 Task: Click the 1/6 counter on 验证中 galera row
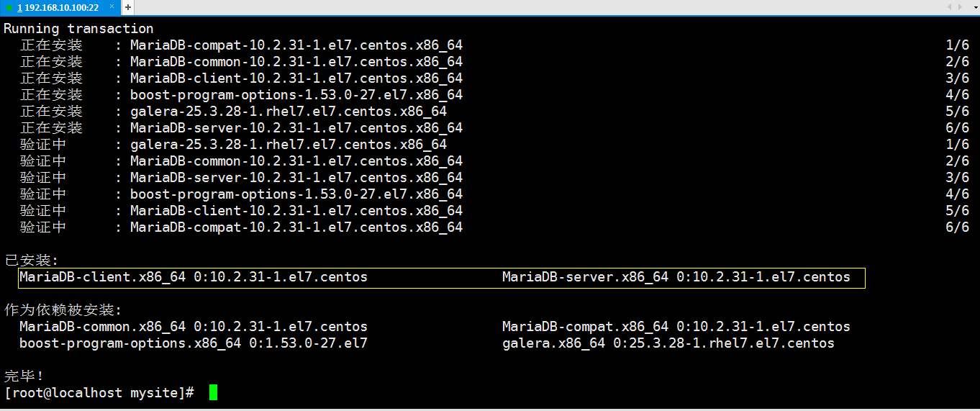click(958, 145)
